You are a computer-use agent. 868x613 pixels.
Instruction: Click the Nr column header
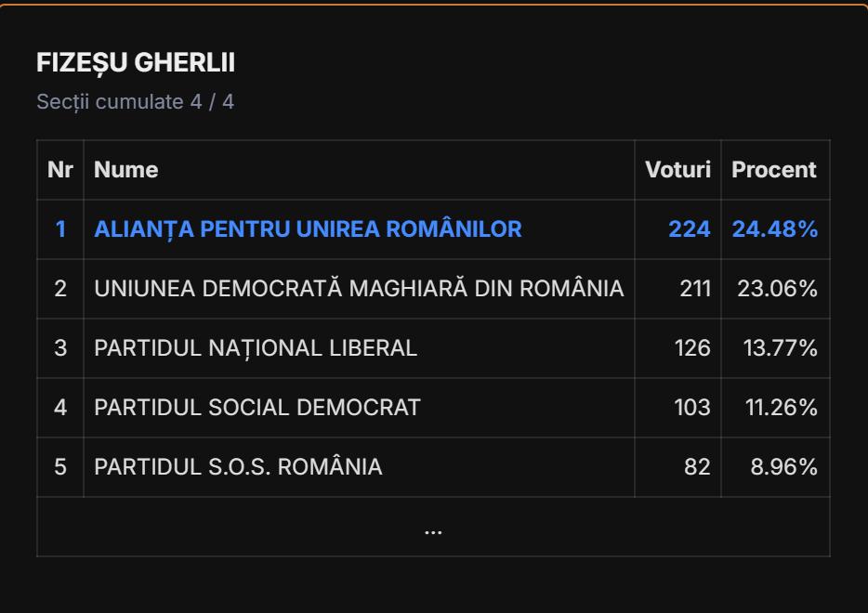click(x=60, y=170)
